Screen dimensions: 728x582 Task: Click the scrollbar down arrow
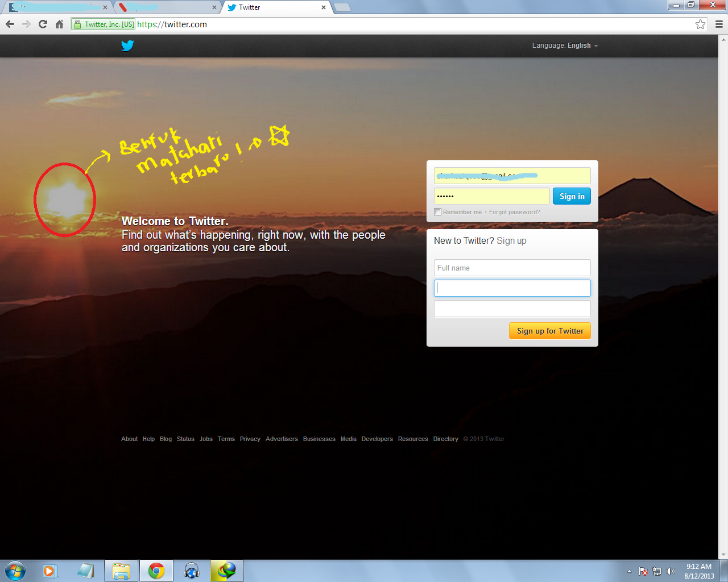point(723,555)
